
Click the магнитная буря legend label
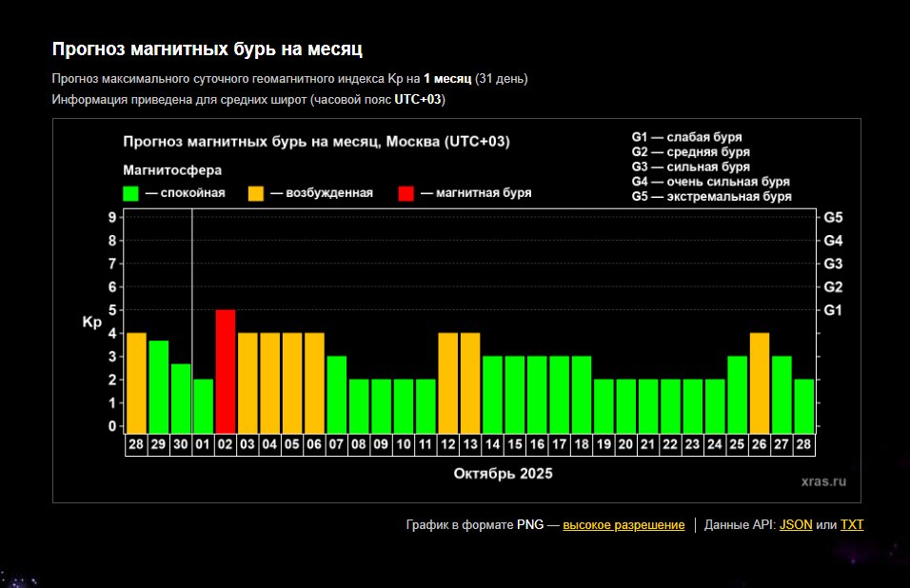(484, 193)
